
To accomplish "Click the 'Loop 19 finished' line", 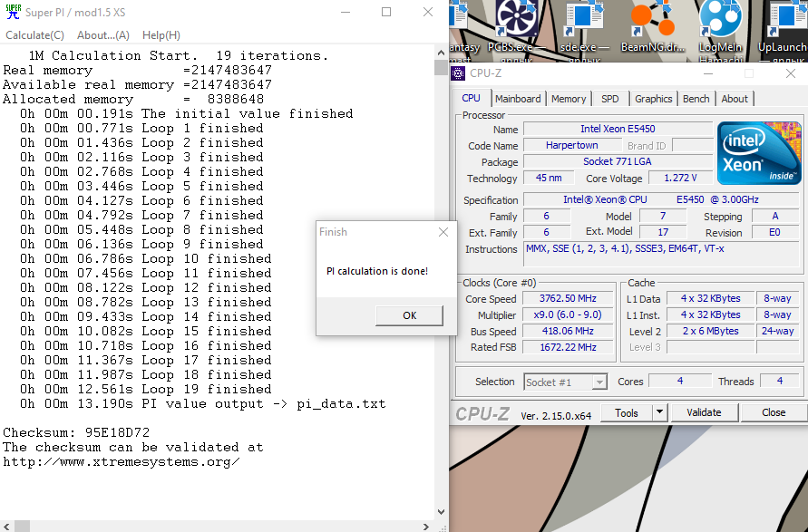I will pos(146,390).
